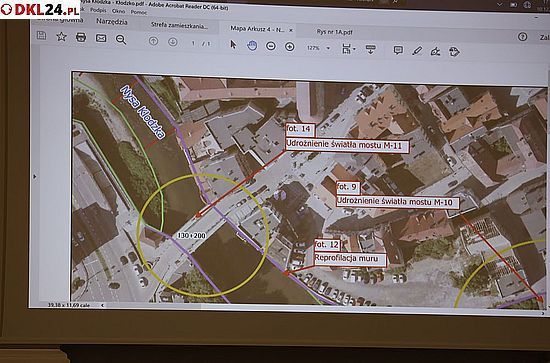Select the Highlight pen tool
This screenshot has width=550, height=363.
(417, 51)
